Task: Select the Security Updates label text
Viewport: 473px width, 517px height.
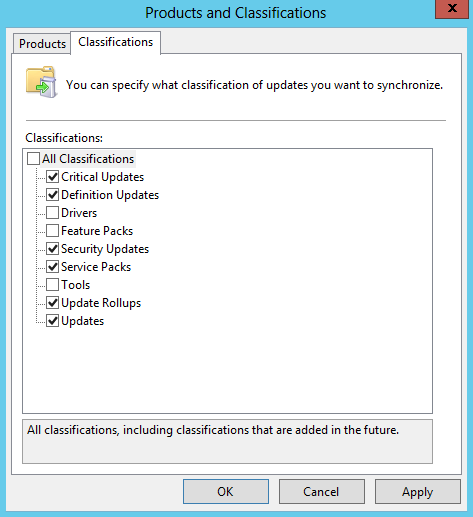Action: tap(105, 249)
